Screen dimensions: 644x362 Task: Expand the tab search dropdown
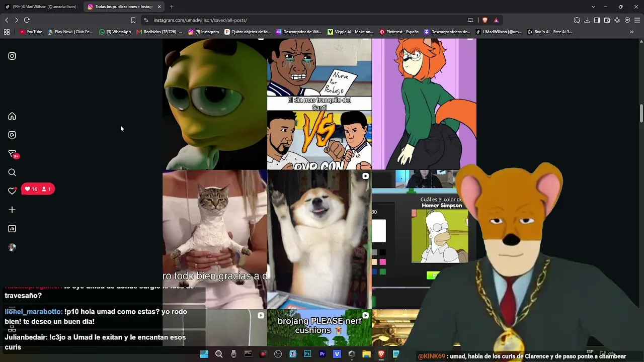(593, 7)
